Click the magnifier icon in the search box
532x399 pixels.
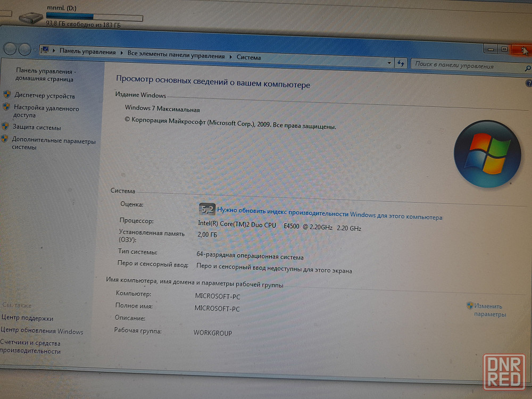pyautogui.click(x=528, y=69)
